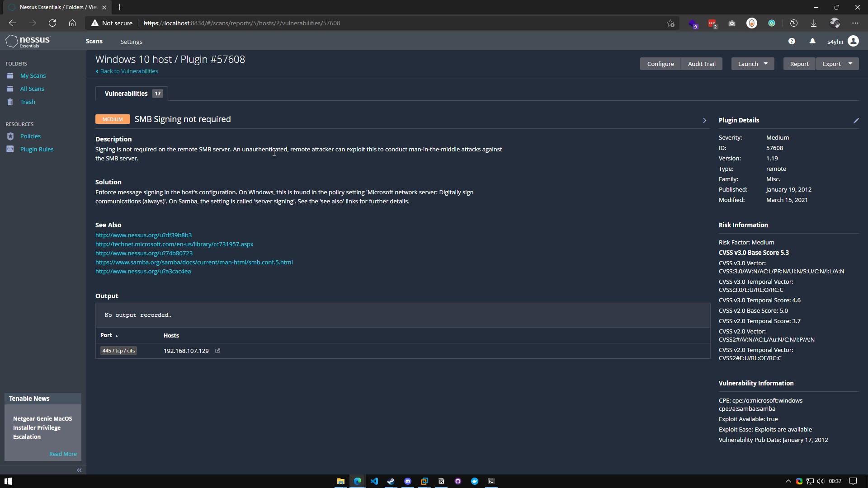The image size is (868, 488).
Task: Open the Settings menu item
Action: 131,42
